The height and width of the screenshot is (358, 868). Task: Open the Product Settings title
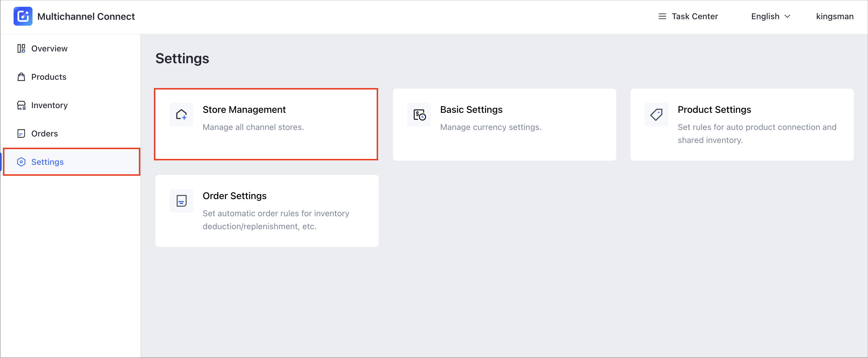pos(714,110)
